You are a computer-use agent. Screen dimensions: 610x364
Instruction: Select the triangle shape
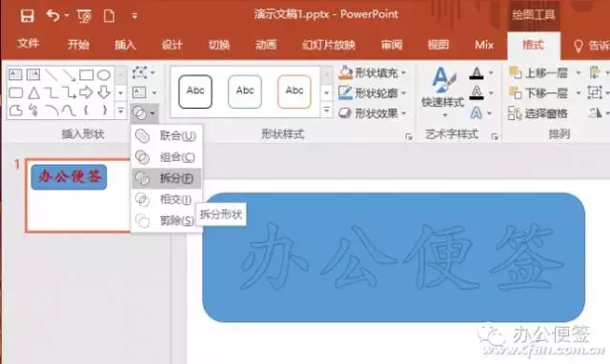(x=33, y=92)
